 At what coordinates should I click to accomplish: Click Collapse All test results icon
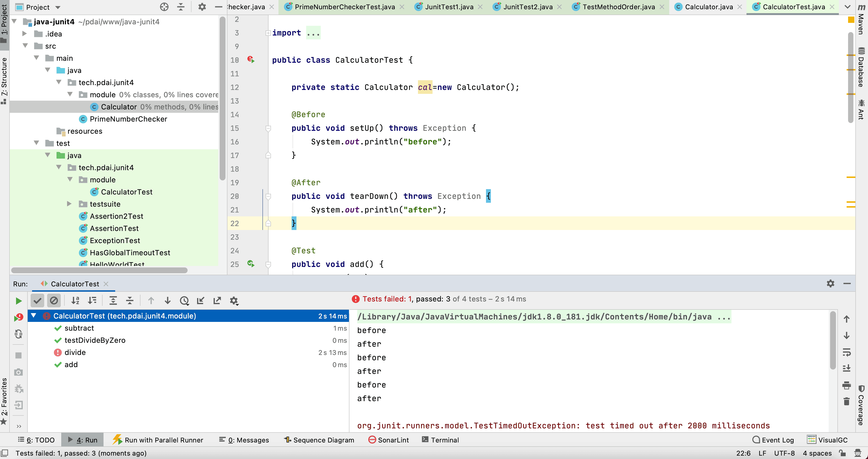130,300
